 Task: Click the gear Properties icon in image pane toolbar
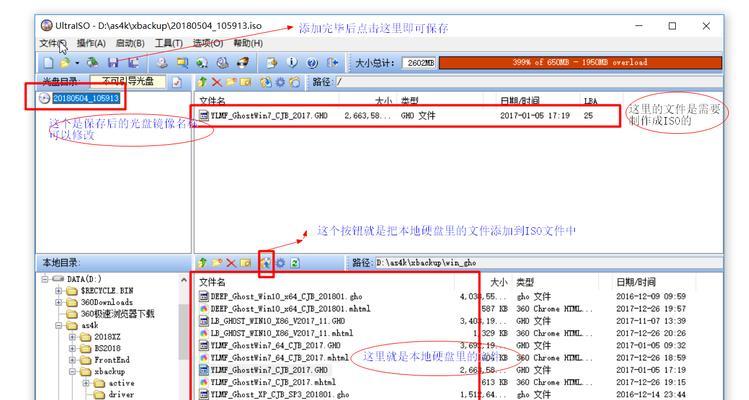(x=280, y=82)
